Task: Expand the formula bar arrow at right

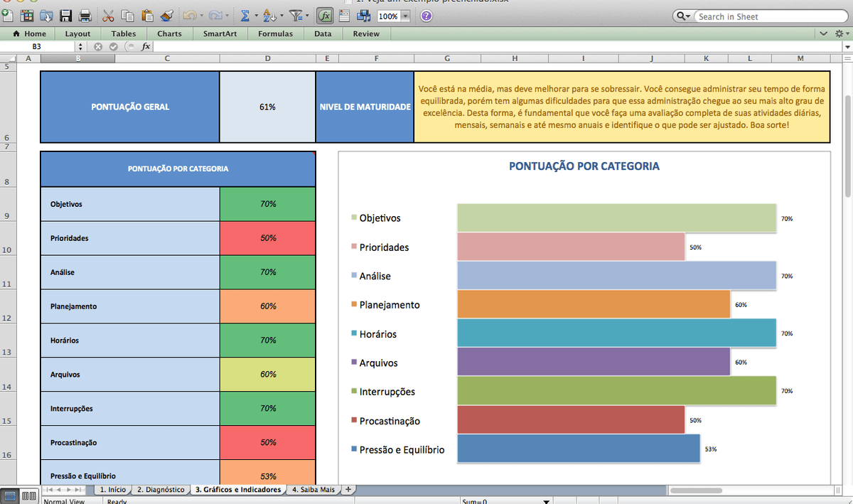Action: pos(847,46)
